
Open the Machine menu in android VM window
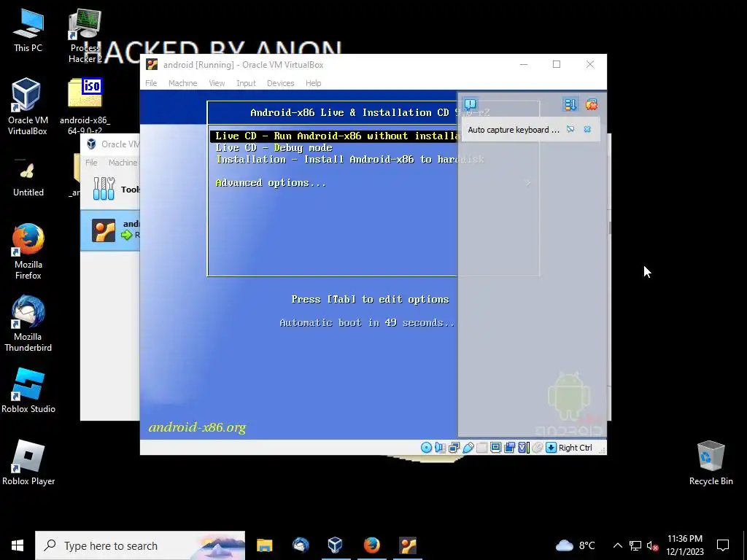click(182, 83)
